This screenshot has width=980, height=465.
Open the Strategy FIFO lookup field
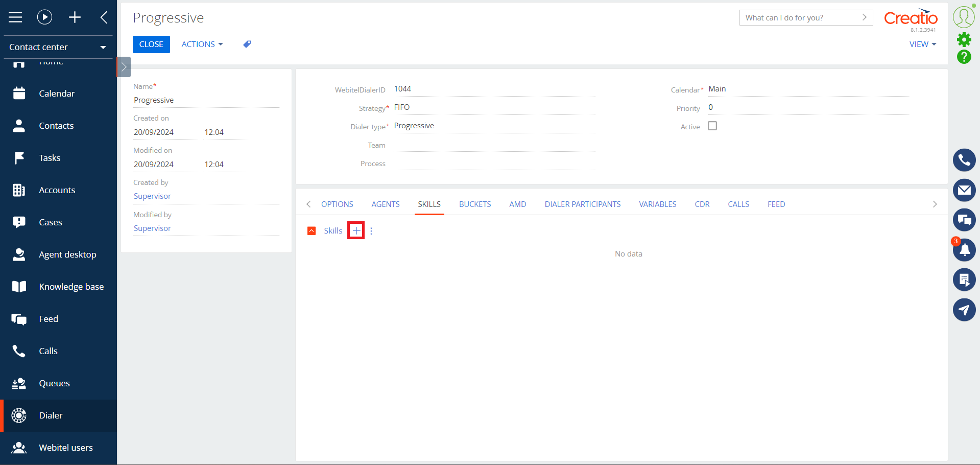(494, 107)
